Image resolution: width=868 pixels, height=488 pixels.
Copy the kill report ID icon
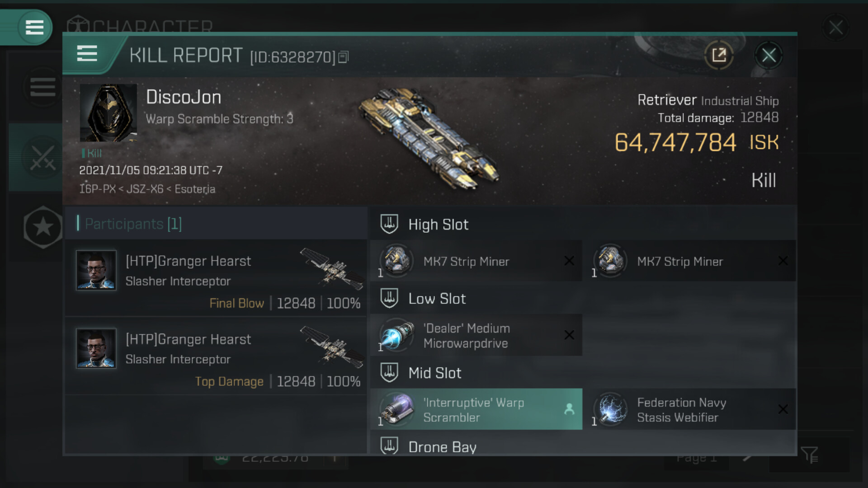point(344,57)
